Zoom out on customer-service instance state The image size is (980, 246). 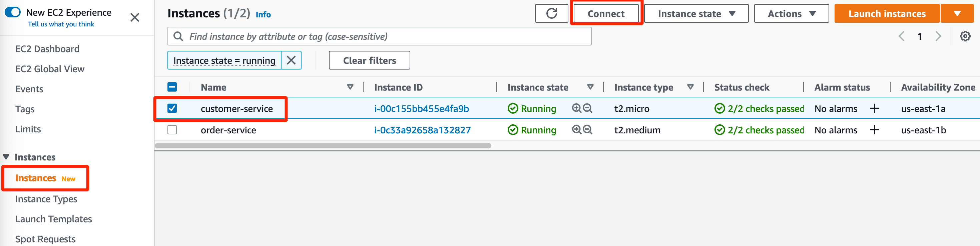587,108
